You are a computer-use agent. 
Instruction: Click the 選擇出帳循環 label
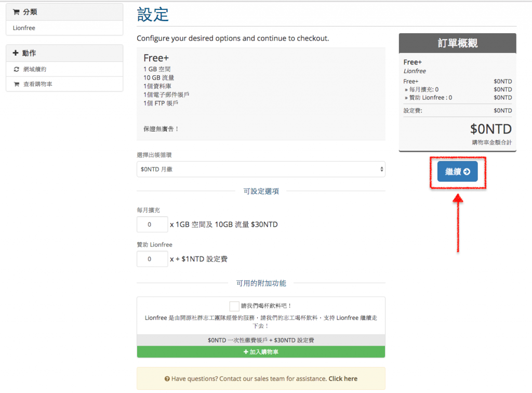pyautogui.click(x=154, y=155)
